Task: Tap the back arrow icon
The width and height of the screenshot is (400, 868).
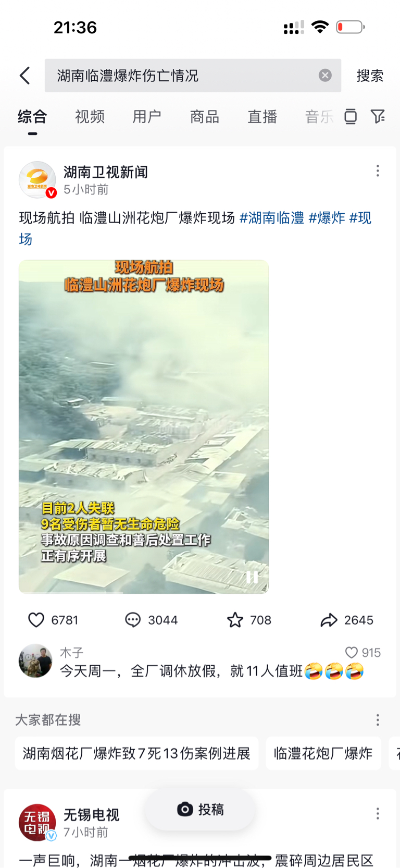Action: pos(24,76)
